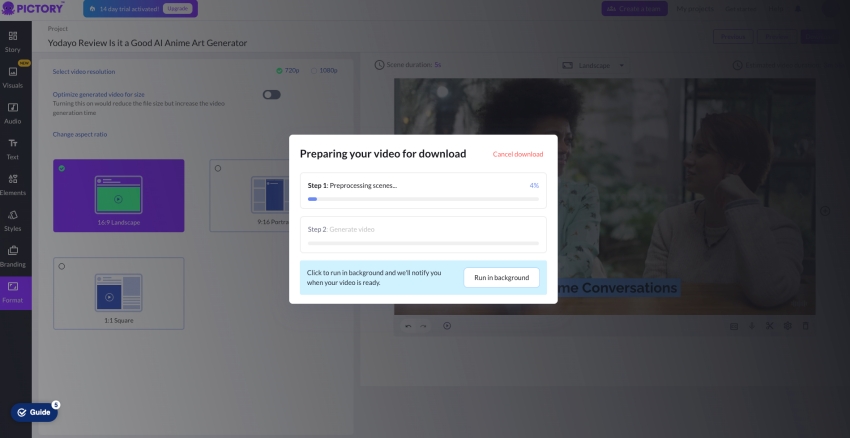Click 'Preparing your video for download' heading
Screen dimensions: 850x438
pyautogui.click(x=383, y=153)
